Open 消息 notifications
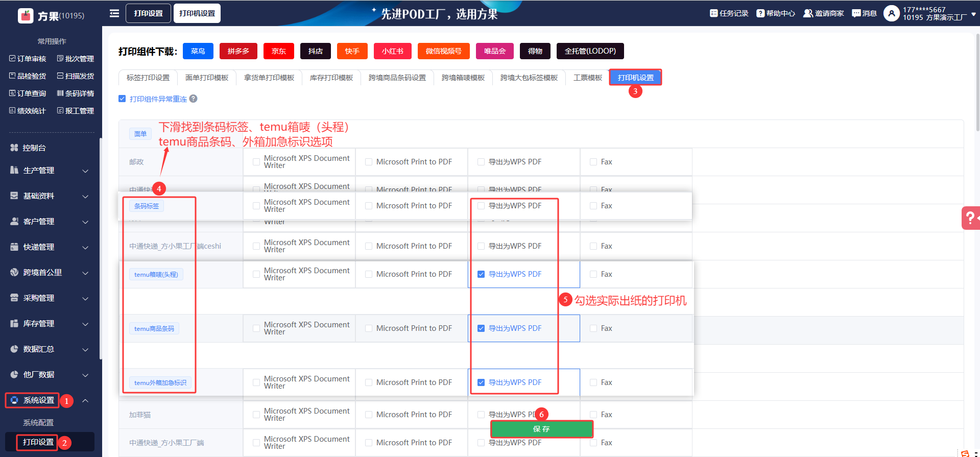 point(864,13)
